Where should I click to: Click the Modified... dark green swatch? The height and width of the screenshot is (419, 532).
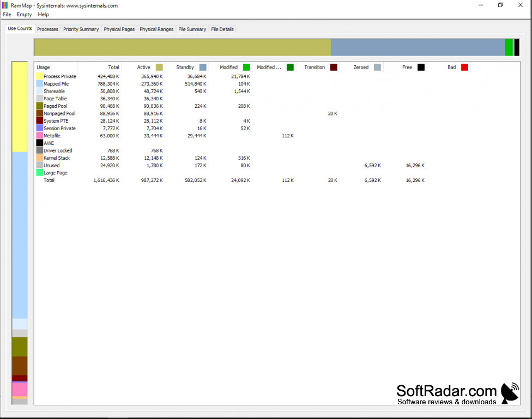pyautogui.click(x=290, y=67)
